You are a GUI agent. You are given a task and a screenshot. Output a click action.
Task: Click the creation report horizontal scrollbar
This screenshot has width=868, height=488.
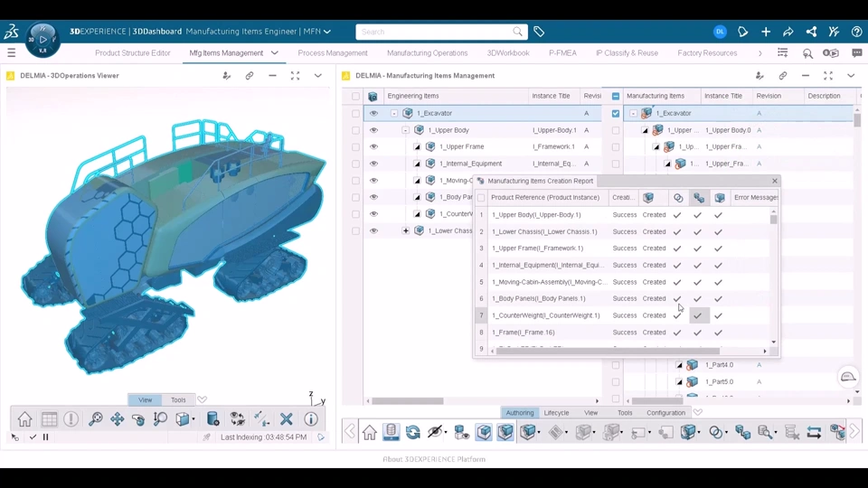608,351
